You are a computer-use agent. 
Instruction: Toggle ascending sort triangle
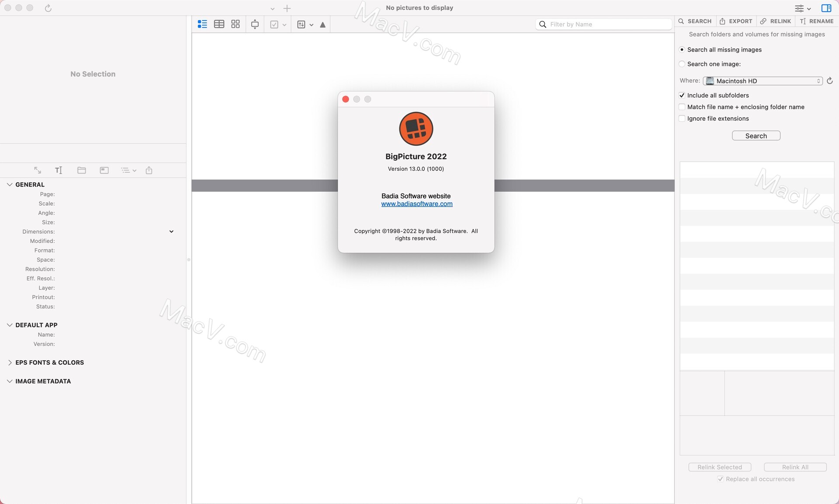point(323,25)
